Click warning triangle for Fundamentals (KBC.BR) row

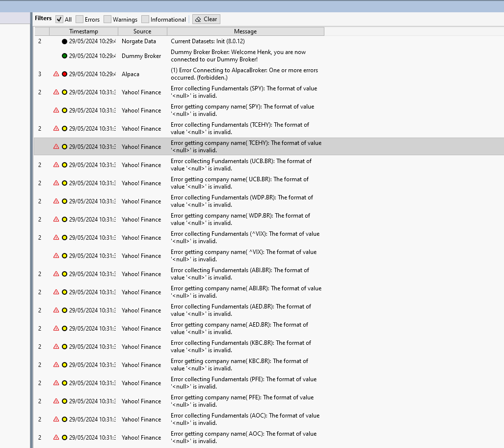pos(56,347)
